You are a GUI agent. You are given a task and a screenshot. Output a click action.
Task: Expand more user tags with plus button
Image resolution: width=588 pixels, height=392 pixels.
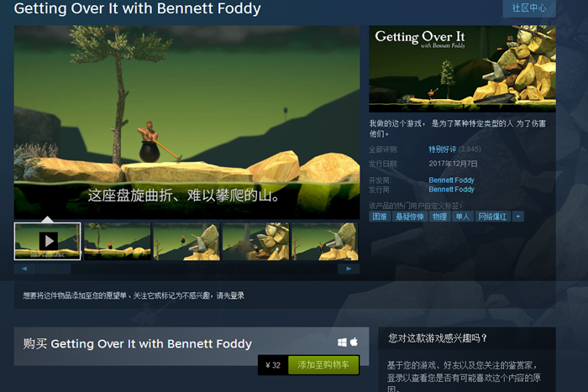(x=518, y=217)
